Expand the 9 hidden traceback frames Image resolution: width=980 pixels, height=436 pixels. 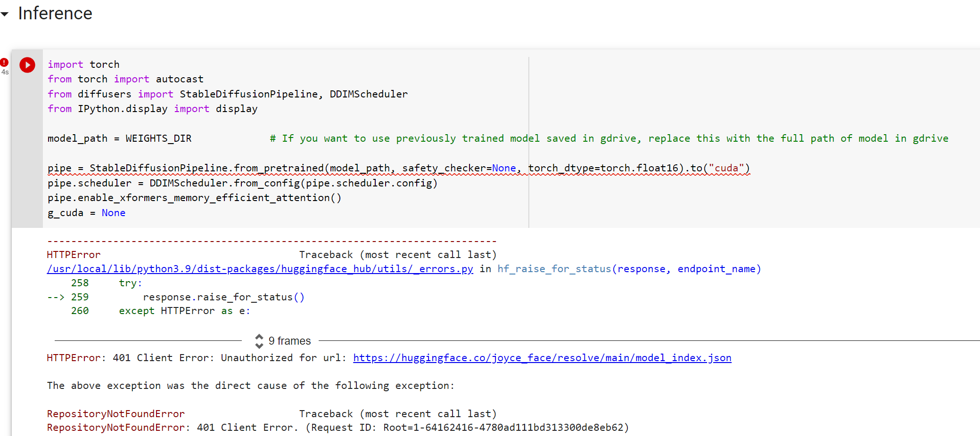[283, 341]
